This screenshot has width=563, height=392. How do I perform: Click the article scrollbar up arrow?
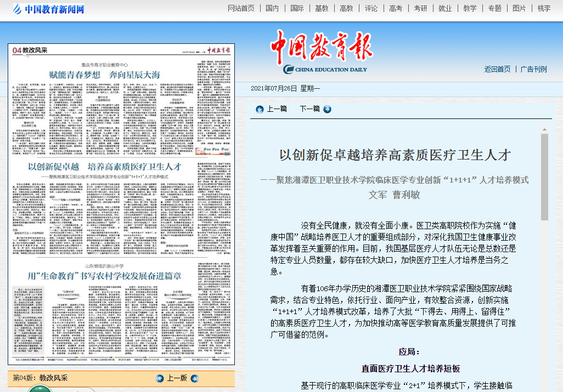click(545, 129)
